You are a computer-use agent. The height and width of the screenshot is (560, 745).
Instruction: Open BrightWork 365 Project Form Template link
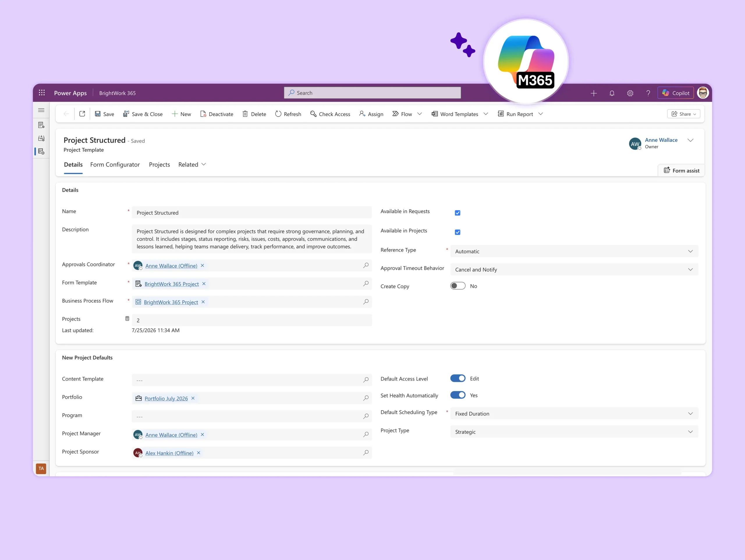tap(171, 284)
